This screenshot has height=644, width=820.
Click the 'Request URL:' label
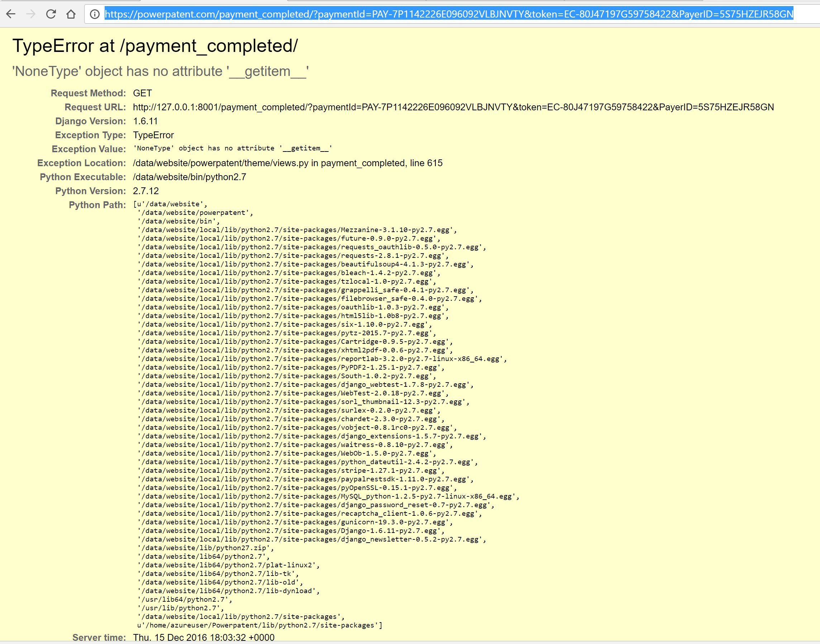tap(95, 107)
